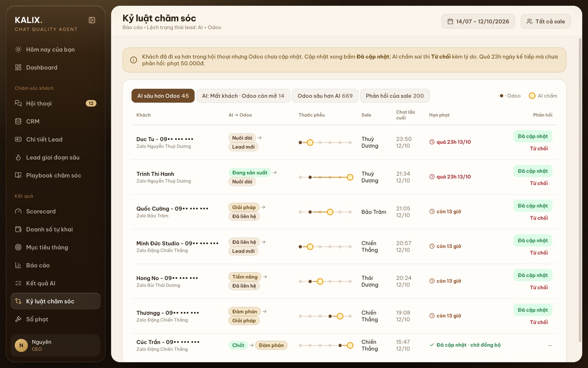588x368 pixels.
Task: Click the Odoo legend marker
Action: [x=501, y=96]
